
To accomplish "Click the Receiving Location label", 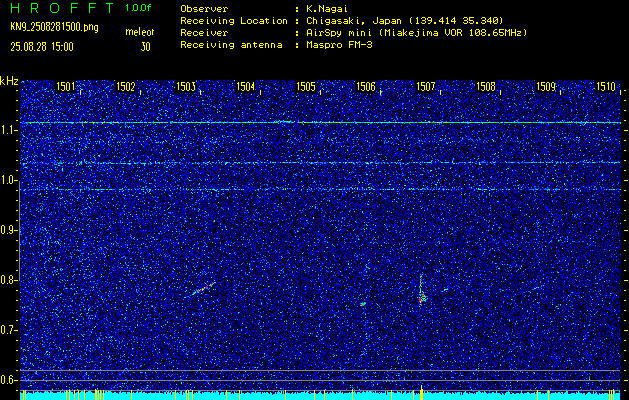I will (x=234, y=21).
